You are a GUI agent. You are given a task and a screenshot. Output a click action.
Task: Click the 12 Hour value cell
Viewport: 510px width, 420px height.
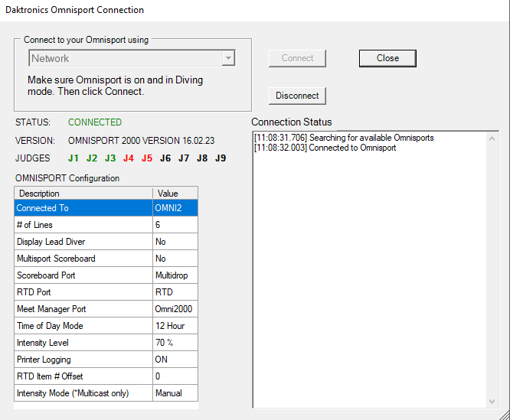(x=175, y=326)
